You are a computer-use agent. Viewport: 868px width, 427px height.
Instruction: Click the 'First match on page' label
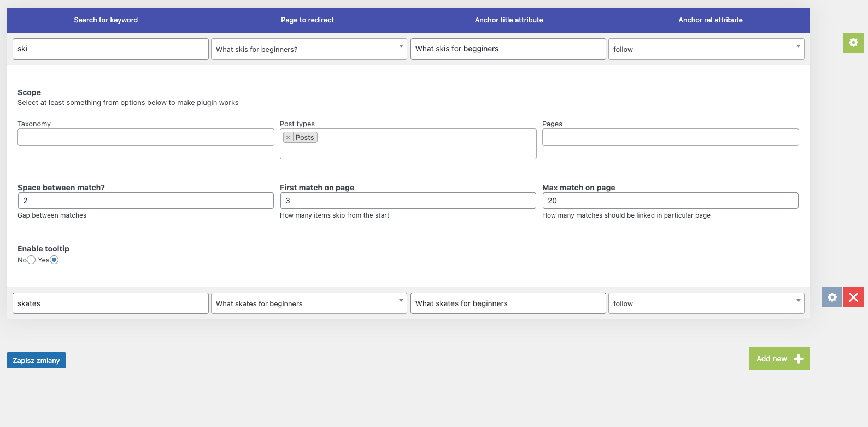317,188
